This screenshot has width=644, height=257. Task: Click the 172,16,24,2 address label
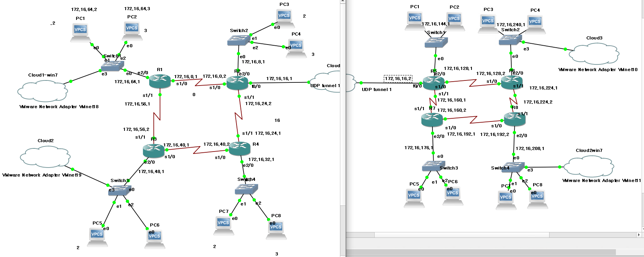258,104
